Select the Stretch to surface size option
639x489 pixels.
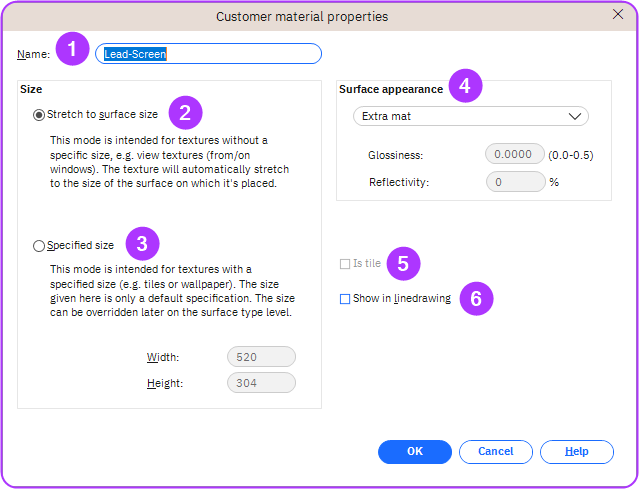39,114
